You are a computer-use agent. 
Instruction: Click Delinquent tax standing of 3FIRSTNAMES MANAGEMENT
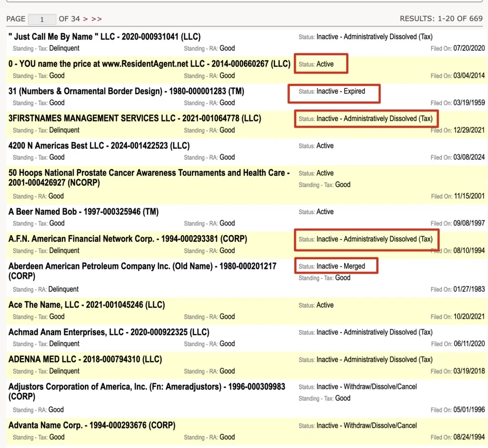64,130
